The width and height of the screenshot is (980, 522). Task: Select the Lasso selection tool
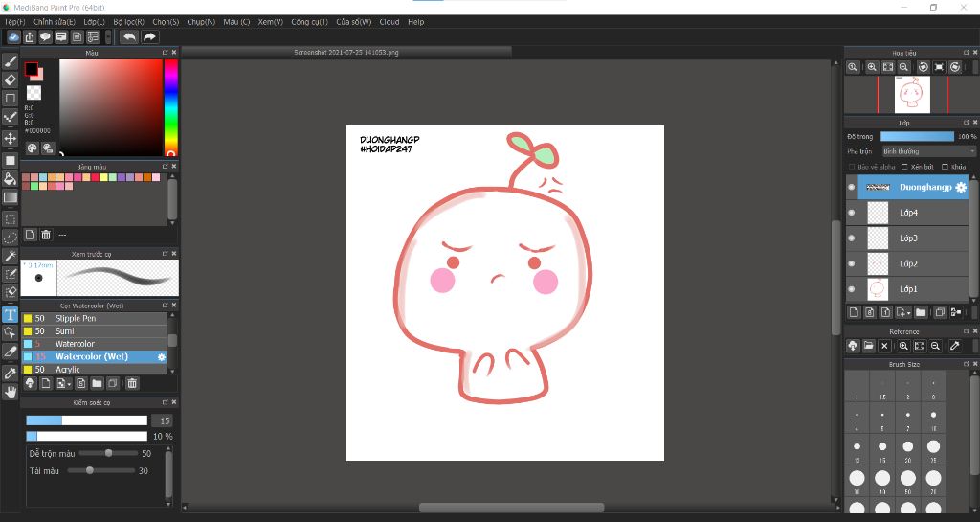click(10, 238)
